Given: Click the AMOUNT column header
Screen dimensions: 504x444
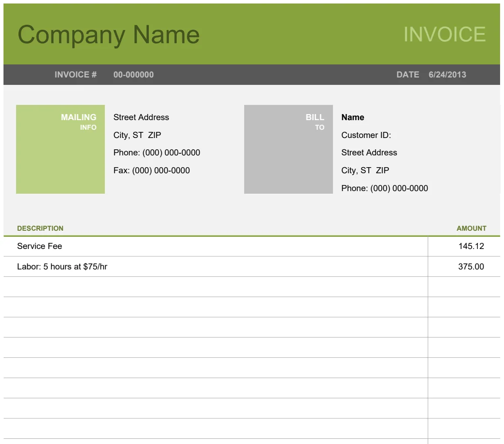Looking at the screenshot, I should point(471,228).
